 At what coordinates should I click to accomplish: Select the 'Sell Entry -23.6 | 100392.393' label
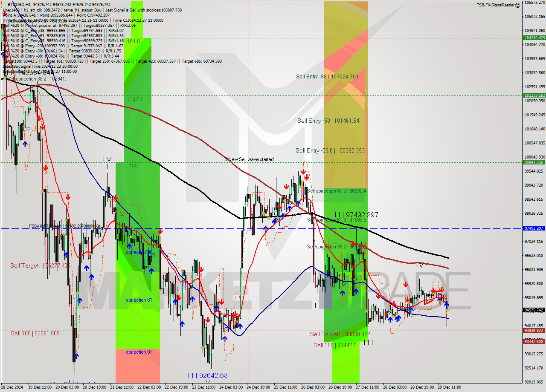point(330,150)
